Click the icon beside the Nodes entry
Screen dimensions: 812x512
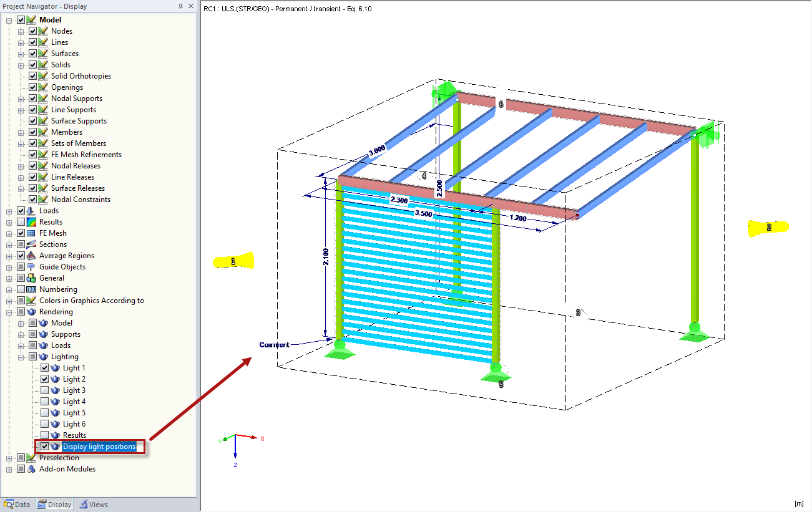(43, 31)
